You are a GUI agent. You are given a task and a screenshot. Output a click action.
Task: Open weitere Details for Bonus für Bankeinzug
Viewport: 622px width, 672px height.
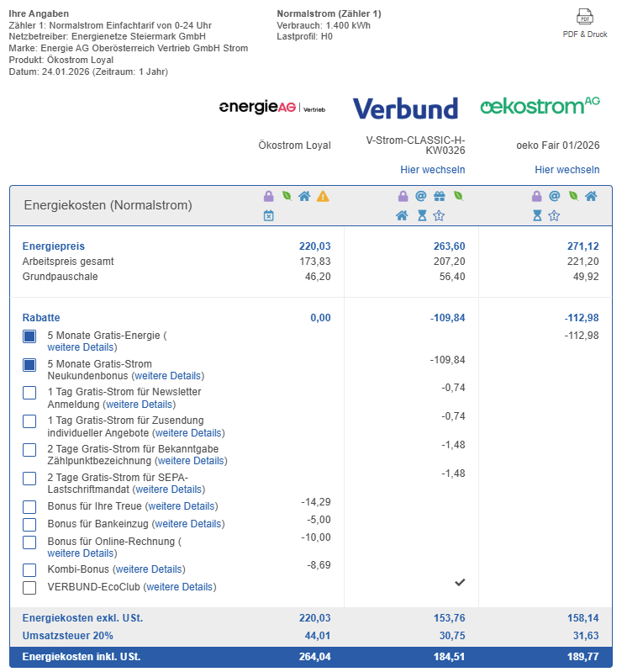coord(188,524)
